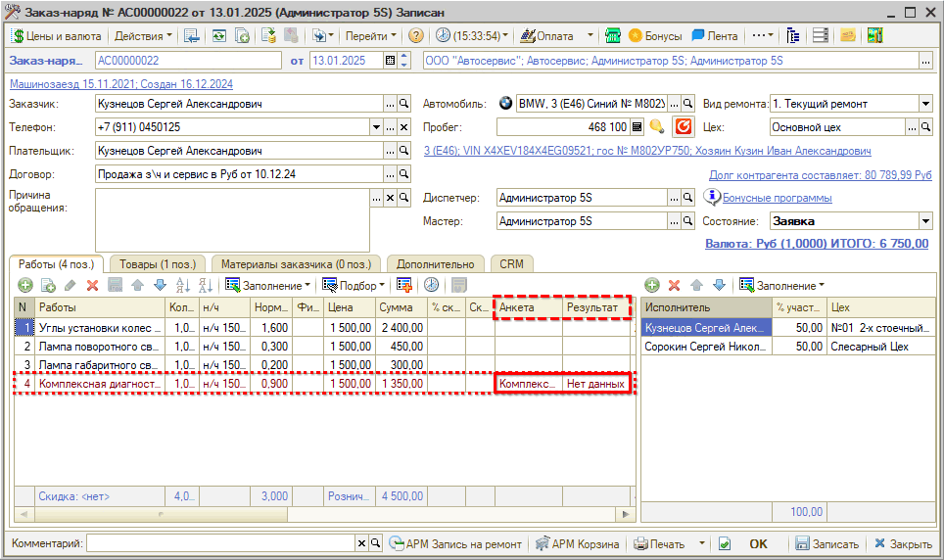Open help via the question mark icon
The height and width of the screenshot is (560, 944).
pyautogui.click(x=416, y=35)
